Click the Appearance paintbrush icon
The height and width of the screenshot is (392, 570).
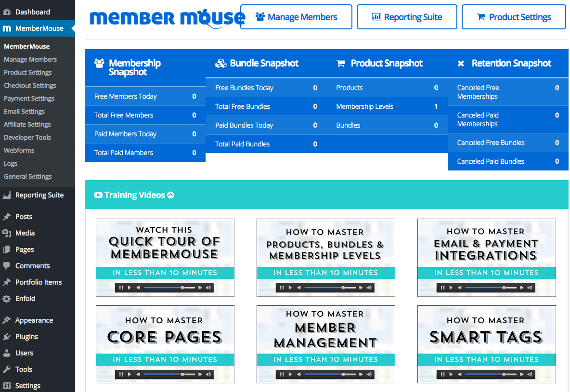[7, 320]
